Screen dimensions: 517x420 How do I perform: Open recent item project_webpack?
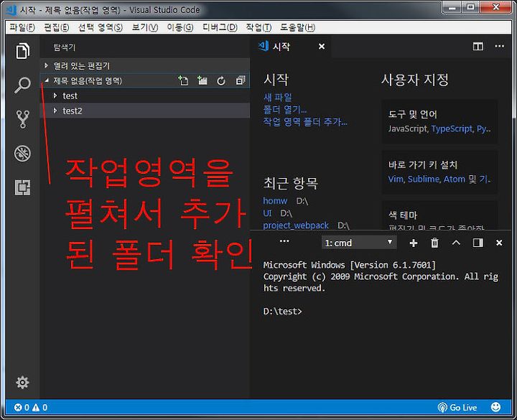point(296,225)
